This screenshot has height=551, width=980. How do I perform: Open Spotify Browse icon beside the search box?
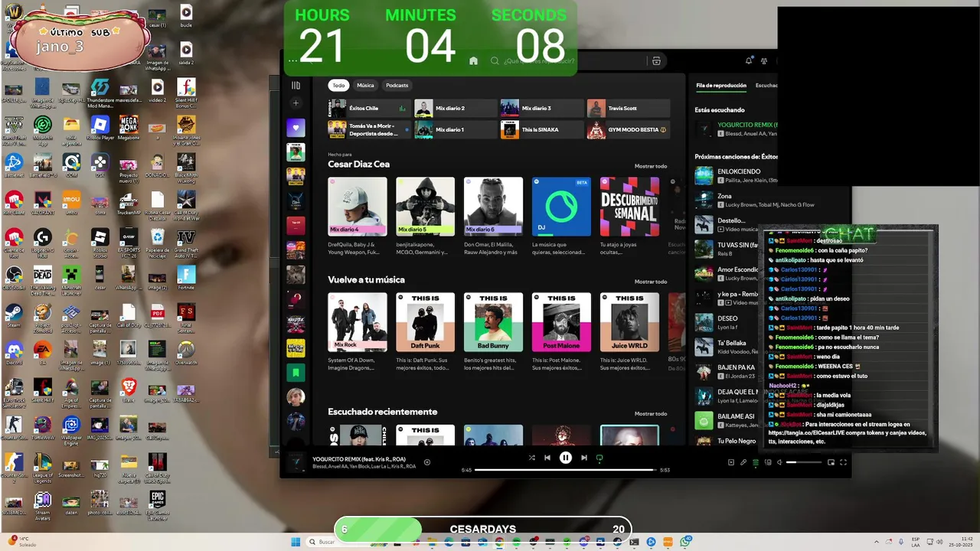point(656,61)
